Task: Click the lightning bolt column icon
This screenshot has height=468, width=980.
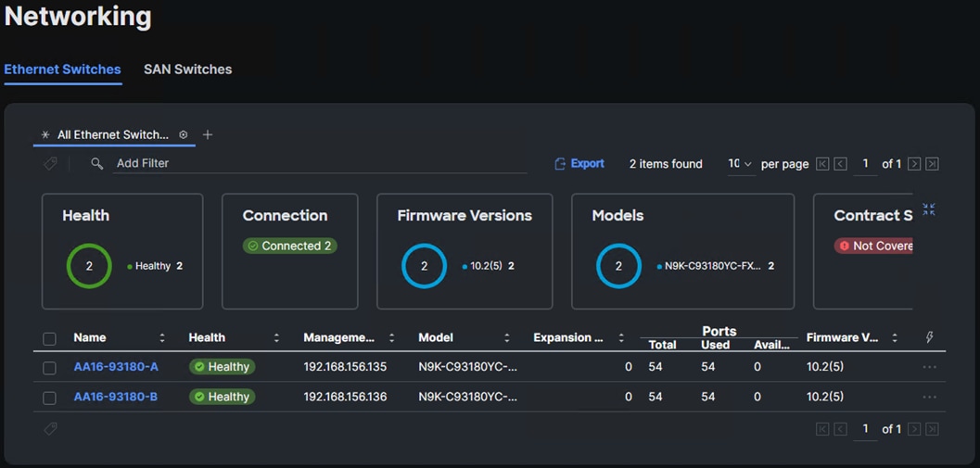Action: 929,337
